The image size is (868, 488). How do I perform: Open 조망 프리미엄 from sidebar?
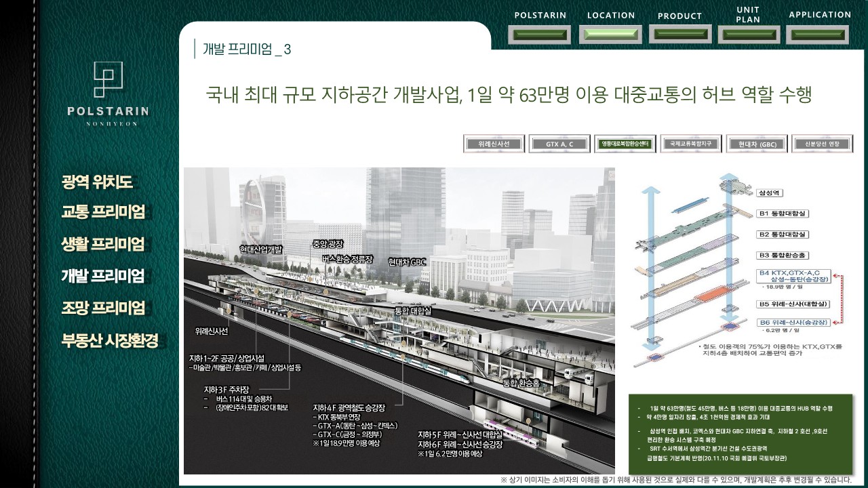(x=103, y=308)
